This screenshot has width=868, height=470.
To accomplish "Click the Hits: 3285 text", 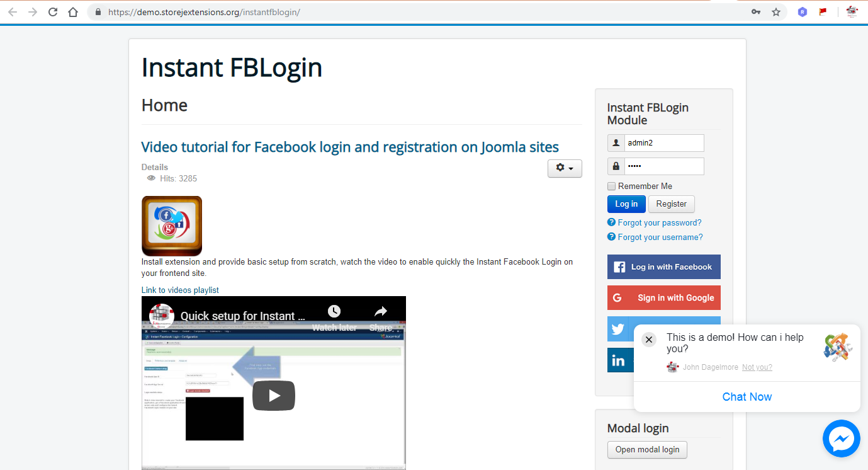I will pyautogui.click(x=178, y=178).
